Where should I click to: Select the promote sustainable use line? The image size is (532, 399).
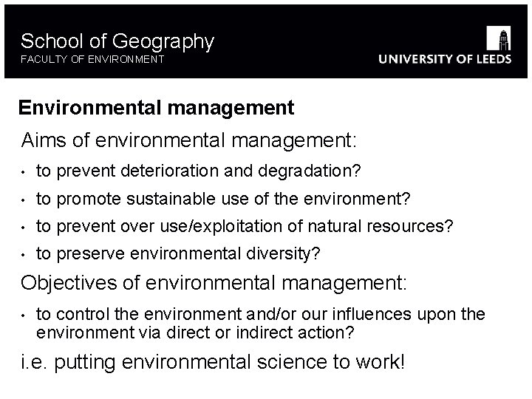click(223, 199)
